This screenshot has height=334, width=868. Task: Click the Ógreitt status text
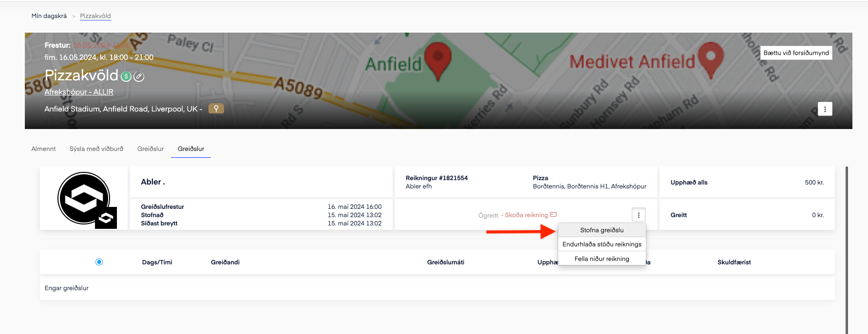[x=488, y=215]
